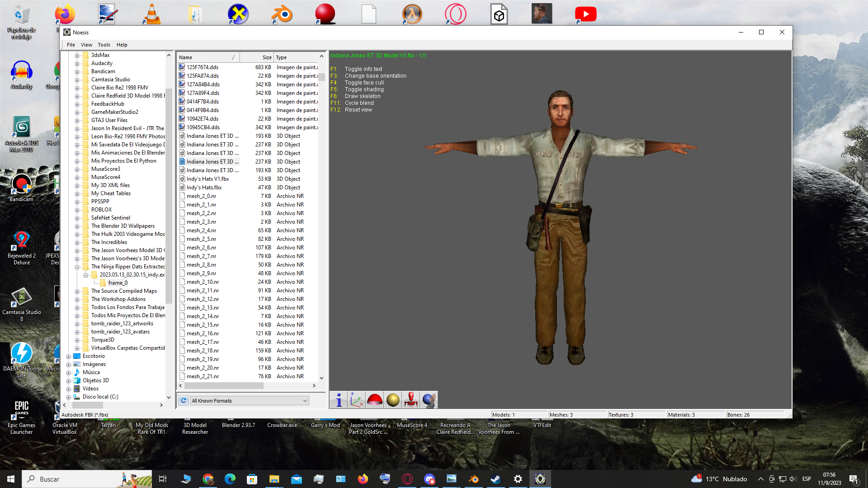Select the MuseScore4 folder in tree

pyautogui.click(x=106, y=177)
